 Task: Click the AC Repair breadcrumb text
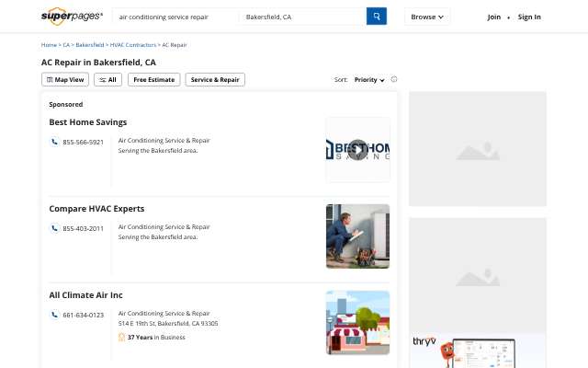(175, 45)
